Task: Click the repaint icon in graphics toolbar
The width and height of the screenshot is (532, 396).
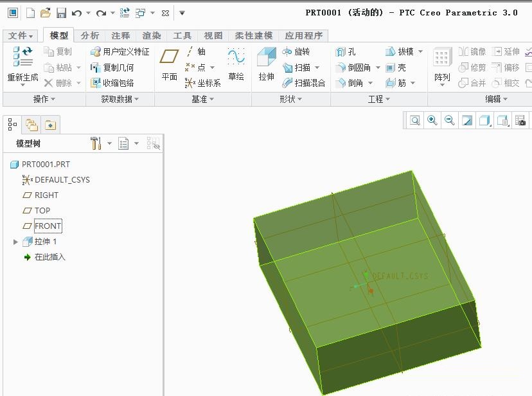Action: point(467,120)
